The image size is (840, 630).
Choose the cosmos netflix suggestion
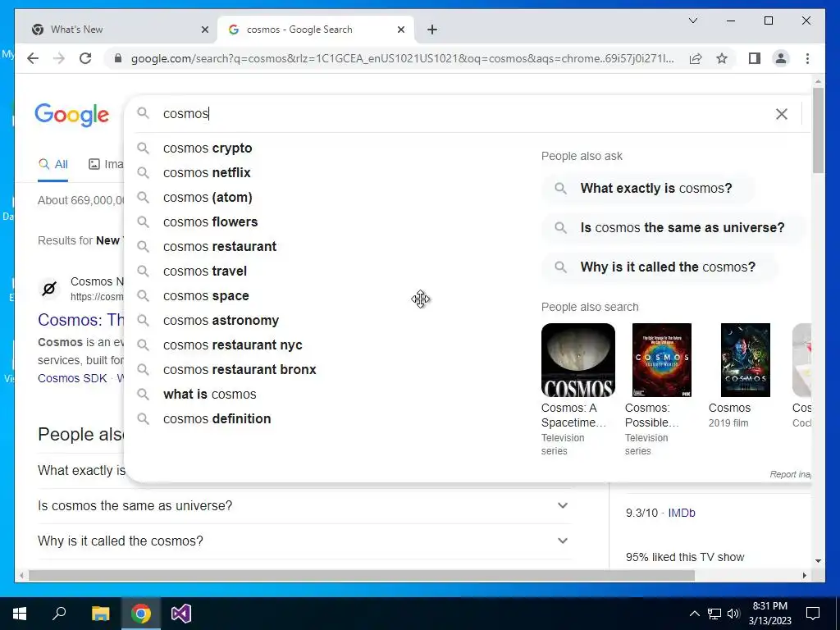pyautogui.click(x=207, y=172)
